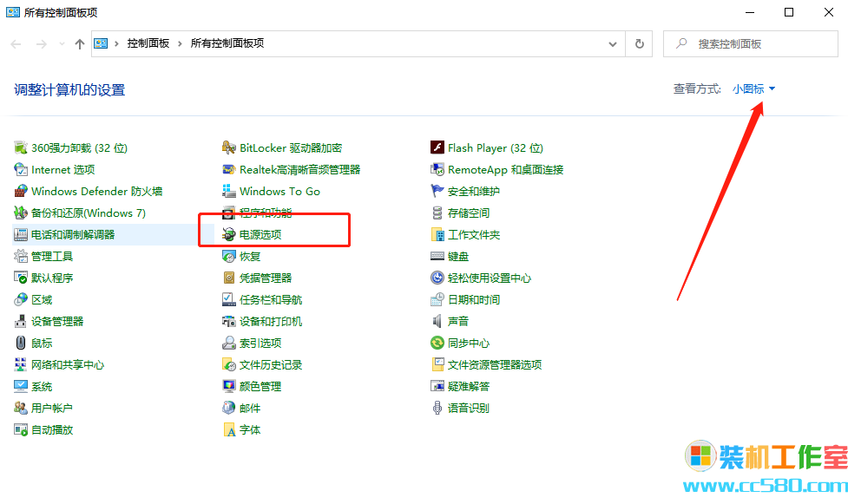Open the 字体 link
This screenshot has height=504, width=848.
pyautogui.click(x=250, y=429)
